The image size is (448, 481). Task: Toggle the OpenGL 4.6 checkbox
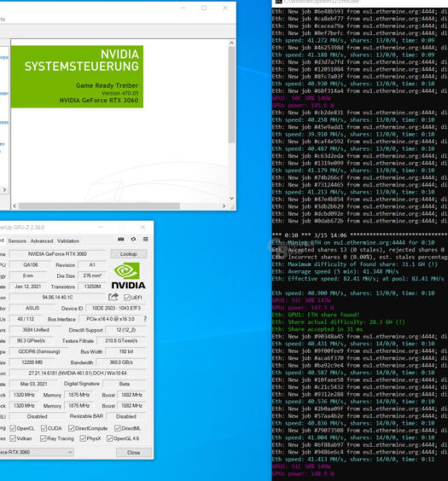(x=109, y=438)
